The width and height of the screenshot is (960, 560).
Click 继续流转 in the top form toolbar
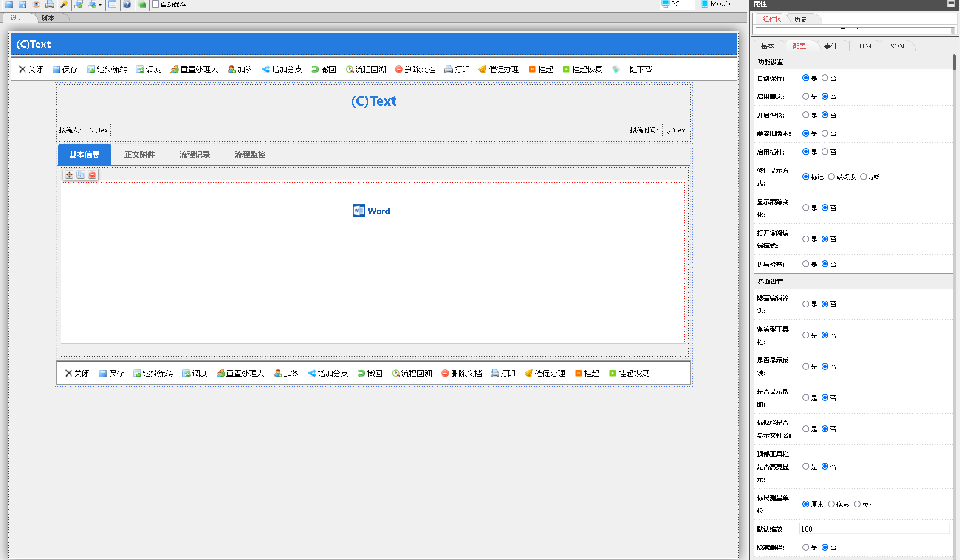tap(107, 69)
